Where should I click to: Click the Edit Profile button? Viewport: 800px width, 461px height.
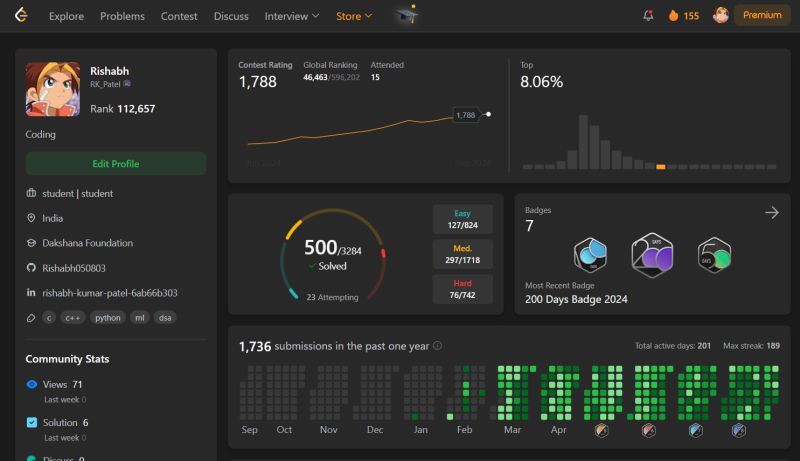116,164
